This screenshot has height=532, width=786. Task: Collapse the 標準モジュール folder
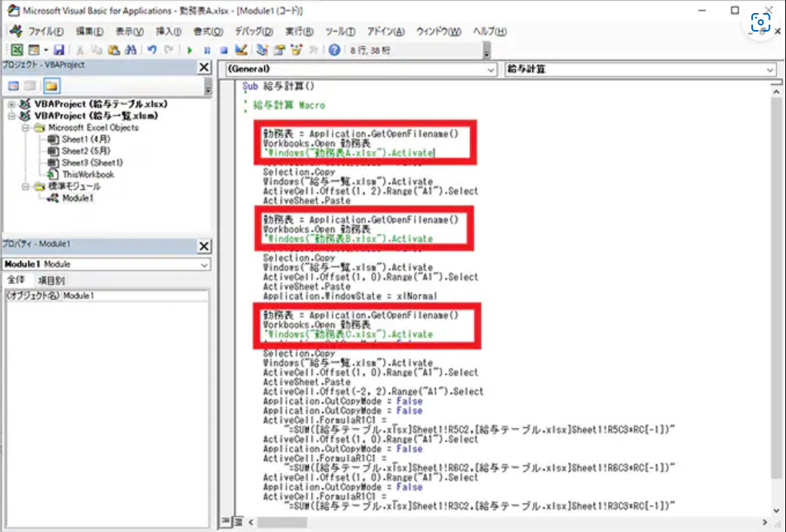(x=25, y=186)
